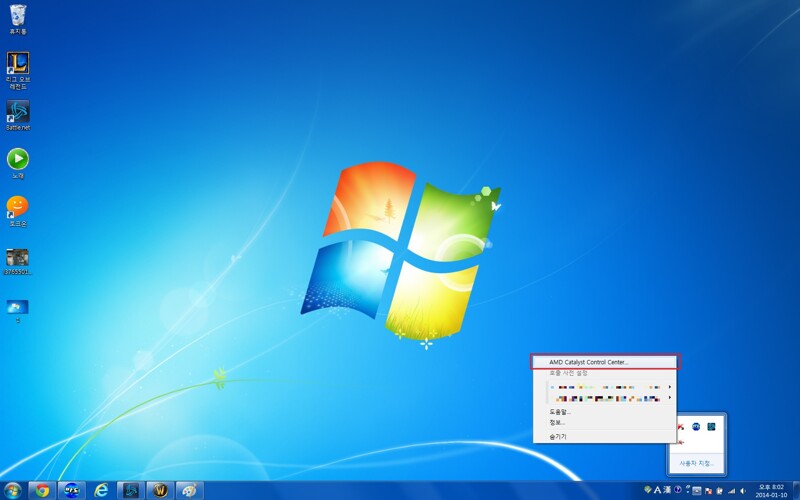
Task: Select the orange smiley 토크온 desktop shortcut
Action: pyautogui.click(x=18, y=211)
